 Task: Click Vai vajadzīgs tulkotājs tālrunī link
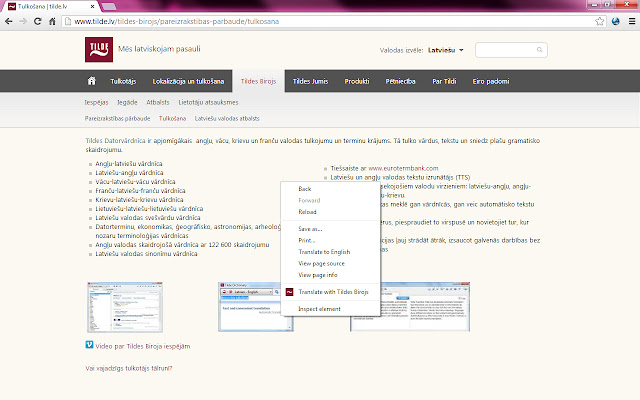click(129, 368)
